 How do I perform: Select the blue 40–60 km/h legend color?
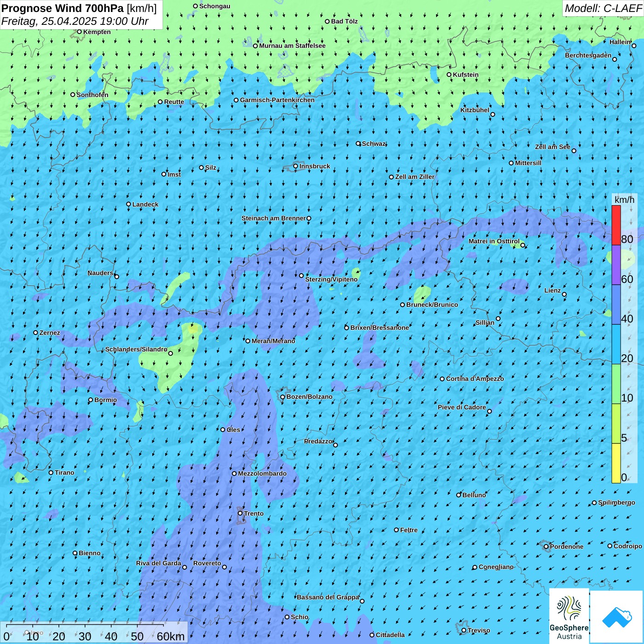(616, 305)
